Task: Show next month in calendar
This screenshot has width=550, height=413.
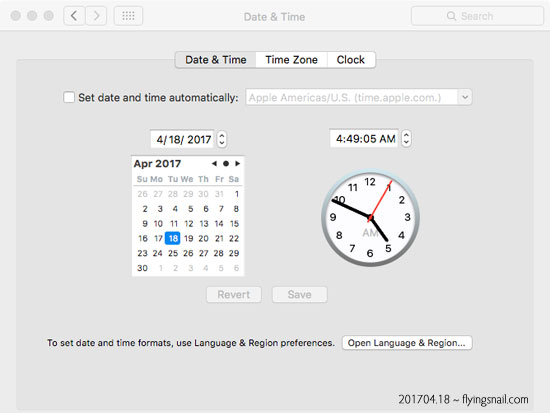Action: click(237, 164)
